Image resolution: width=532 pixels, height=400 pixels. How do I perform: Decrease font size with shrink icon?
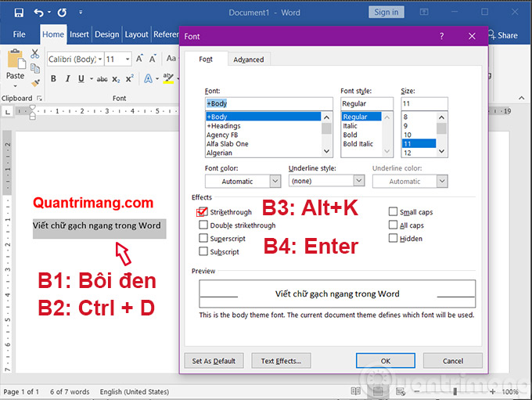[153, 59]
